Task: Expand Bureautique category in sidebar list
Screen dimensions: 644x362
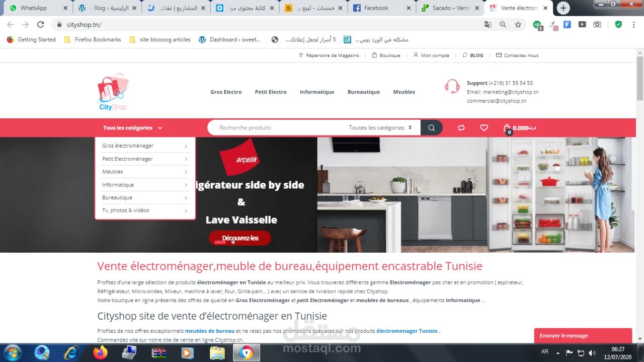Action: point(145,197)
